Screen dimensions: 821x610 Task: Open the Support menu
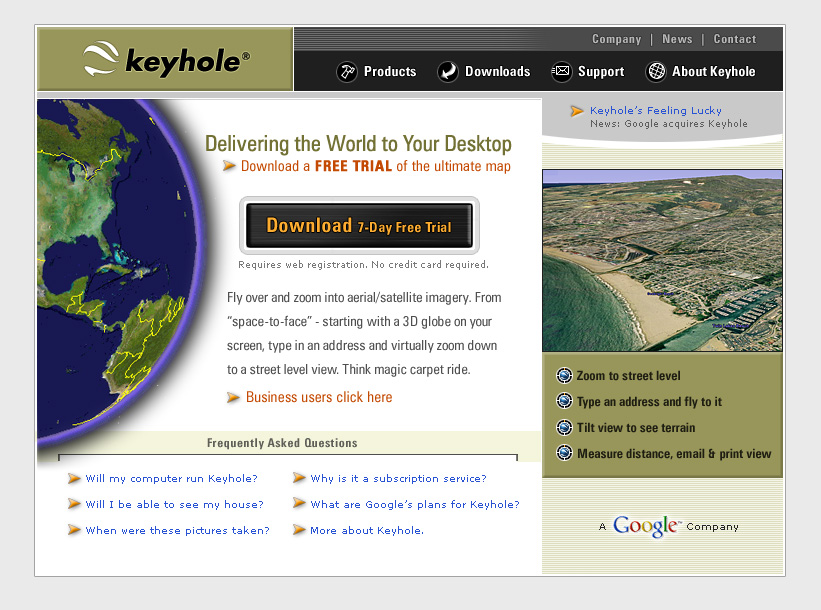601,72
